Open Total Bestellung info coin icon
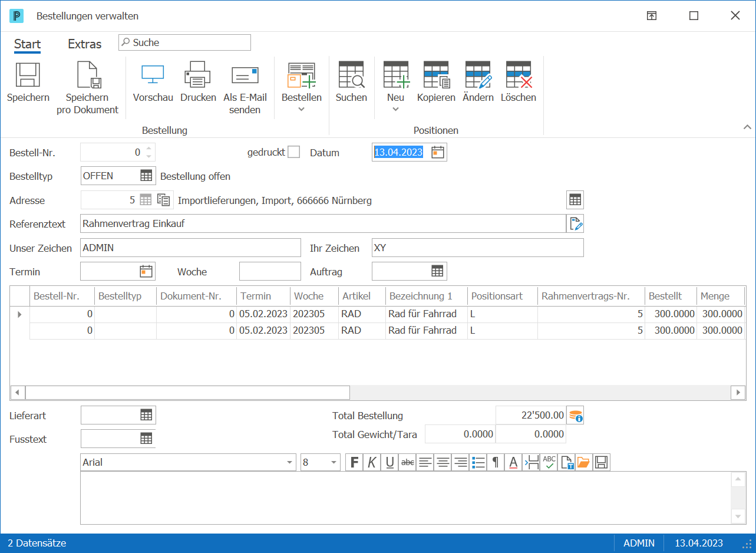756x553 pixels. pos(576,415)
